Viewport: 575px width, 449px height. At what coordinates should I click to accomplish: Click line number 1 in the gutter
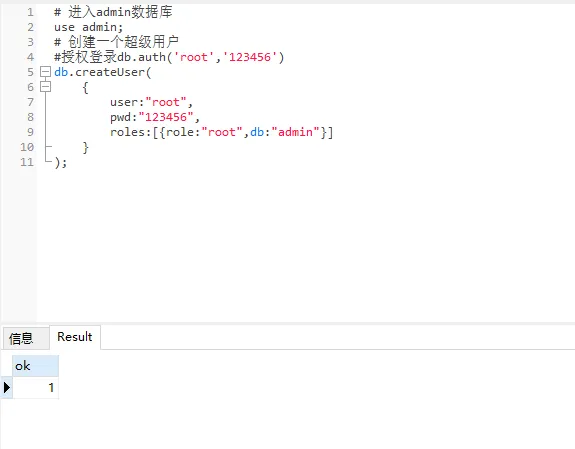[x=30, y=12]
